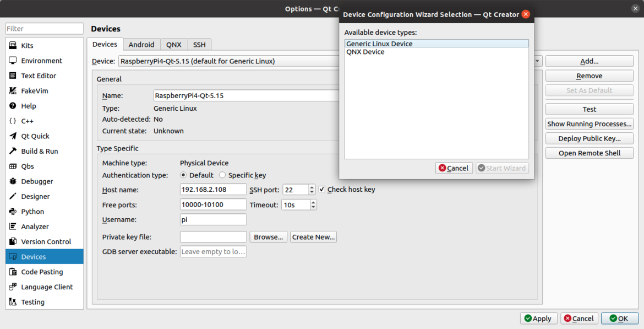Switch to the Android tab

[141, 45]
